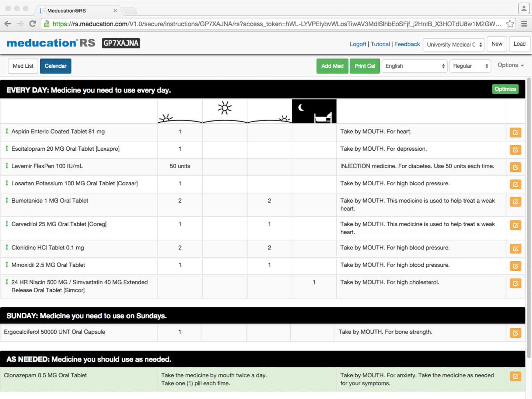Expand the Options menu
This screenshot has width=532, height=399.
[511, 65]
